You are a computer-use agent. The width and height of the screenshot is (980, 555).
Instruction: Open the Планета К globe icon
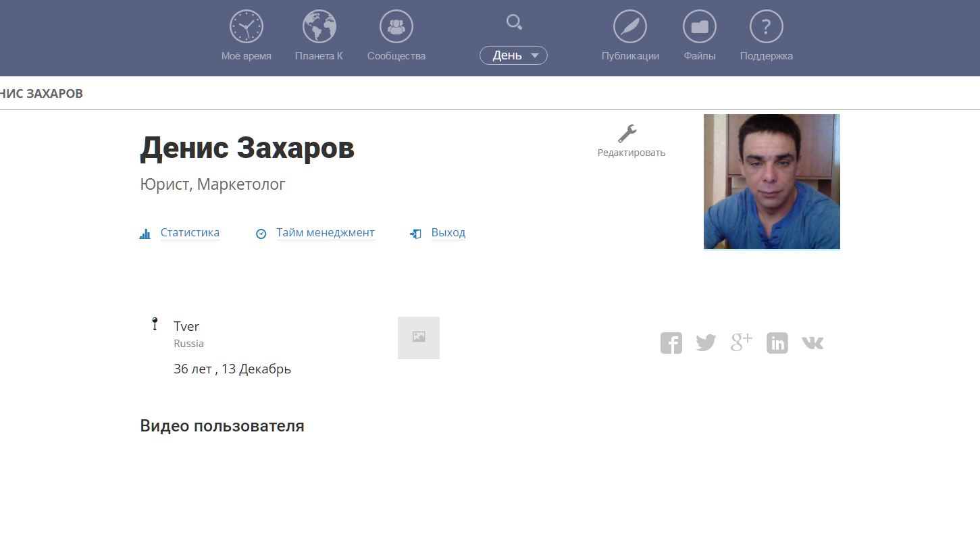(319, 27)
